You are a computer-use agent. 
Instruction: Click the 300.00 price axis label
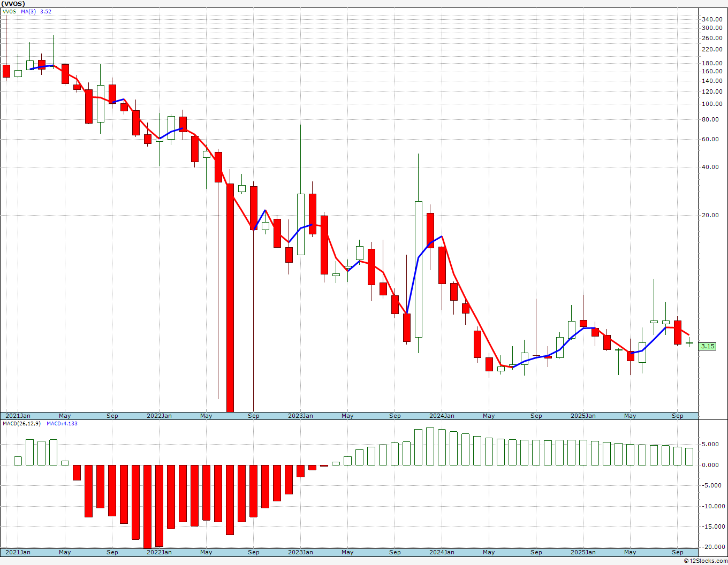click(x=712, y=28)
